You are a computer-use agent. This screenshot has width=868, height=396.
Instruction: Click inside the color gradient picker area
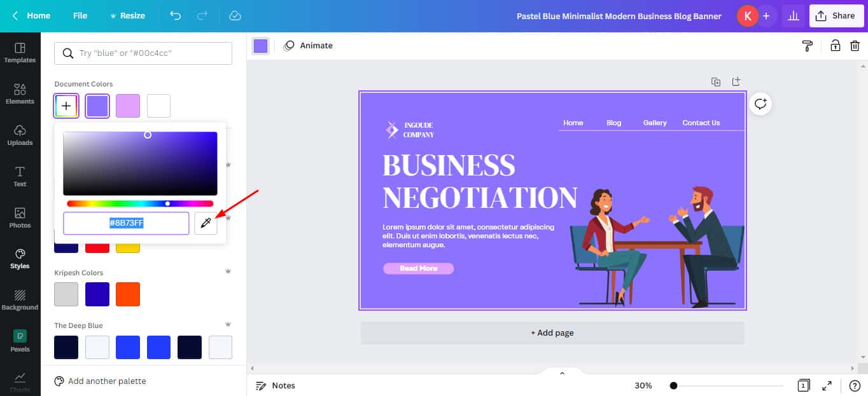140,163
